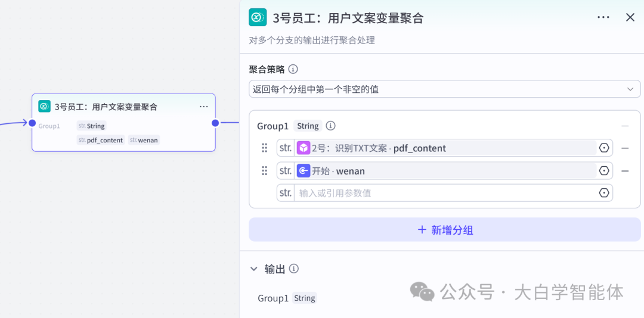644x318 pixels.
Task: Collapse the 输出 section chevron
Action: tap(253, 269)
